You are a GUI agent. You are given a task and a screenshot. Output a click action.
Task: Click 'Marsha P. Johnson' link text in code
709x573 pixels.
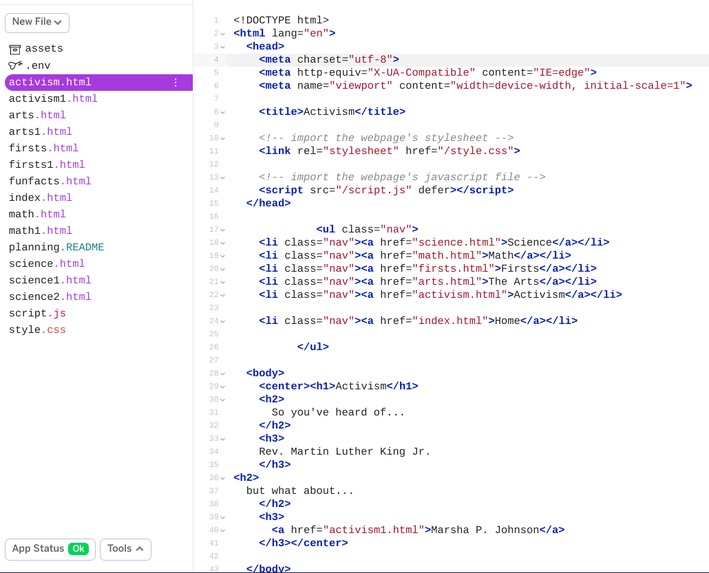tap(485, 530)
